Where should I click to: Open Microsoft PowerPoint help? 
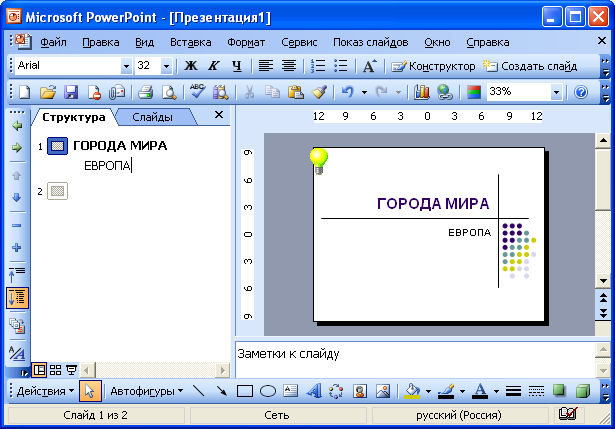coord(581,93)
